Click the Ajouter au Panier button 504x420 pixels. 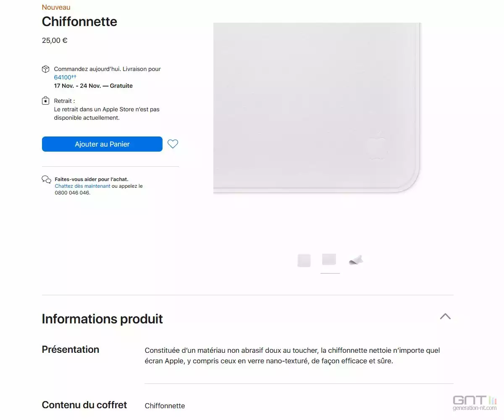pyautogui.click(x=102, y=144)
